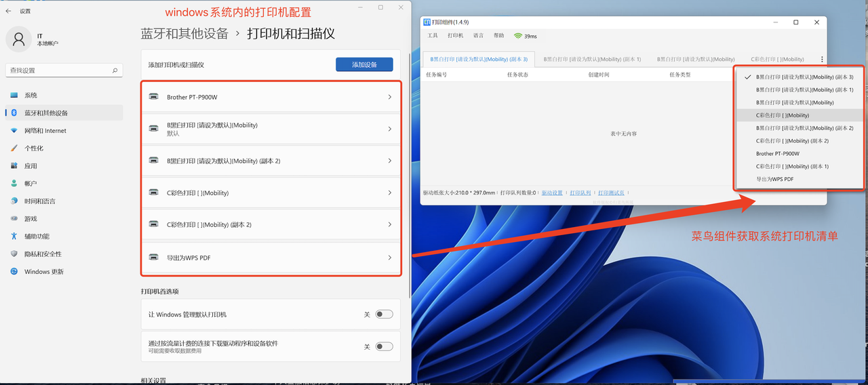This screenshot has height=385, width=868.
Task: Open the 语言 menu
Action: pyautogui.click(x=479, y=36)
